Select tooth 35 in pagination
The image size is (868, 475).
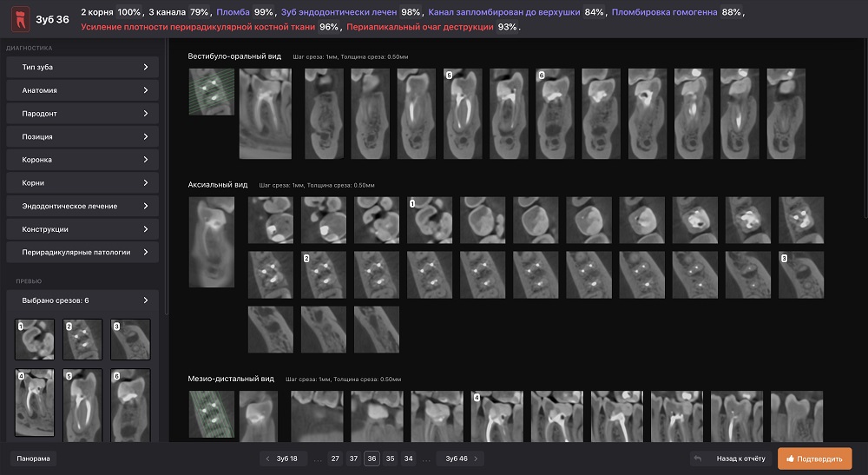tap(390, 459)
